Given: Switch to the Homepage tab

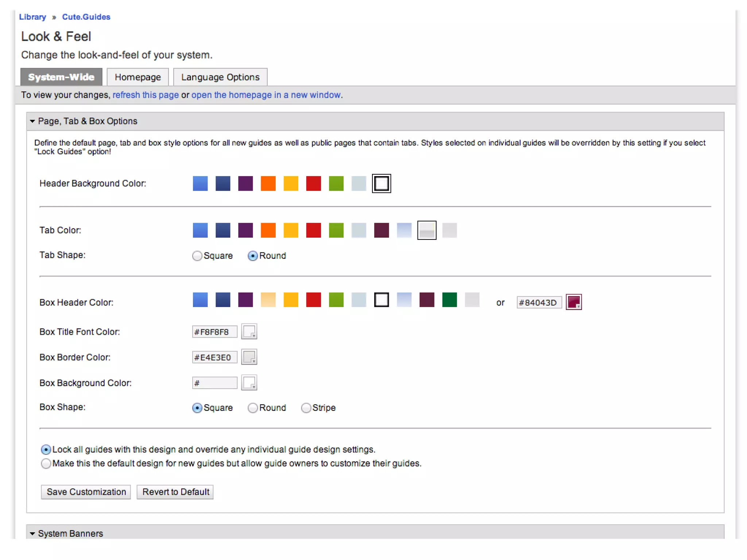Looking at the screenshot, I should point(138,77).
